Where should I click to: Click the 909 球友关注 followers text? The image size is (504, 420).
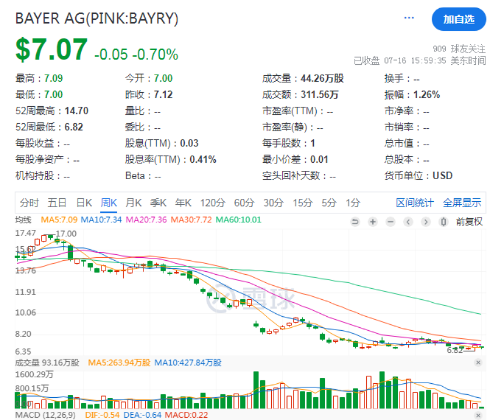(459, 49)
